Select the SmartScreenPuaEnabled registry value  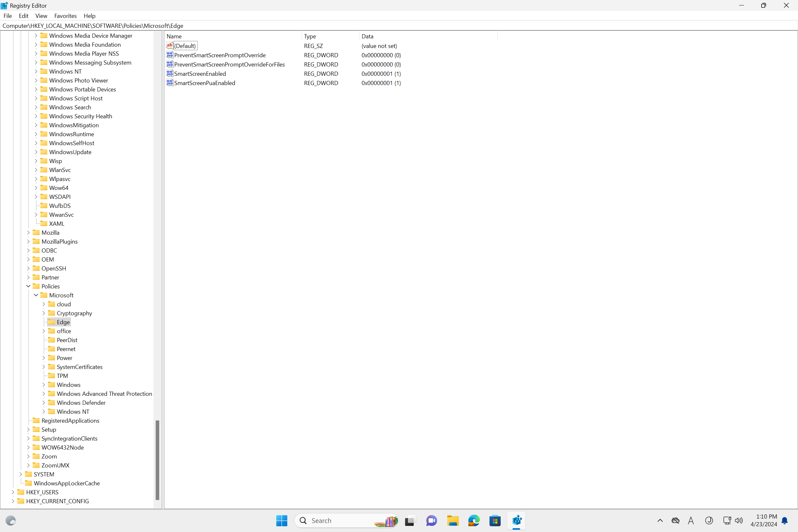(x=204, y=83)
